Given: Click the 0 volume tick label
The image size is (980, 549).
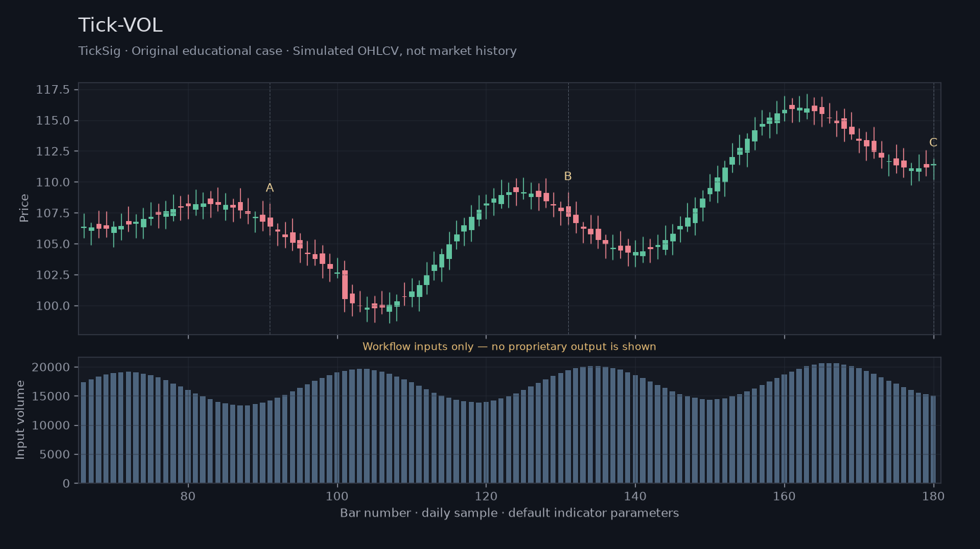Looking at the screenshot, I should 67,484.
